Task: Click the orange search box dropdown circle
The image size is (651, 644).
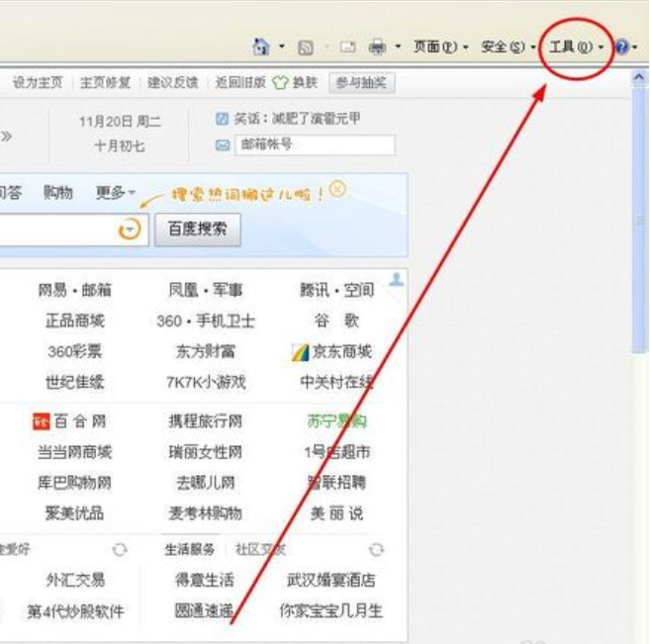Action: 130,230
